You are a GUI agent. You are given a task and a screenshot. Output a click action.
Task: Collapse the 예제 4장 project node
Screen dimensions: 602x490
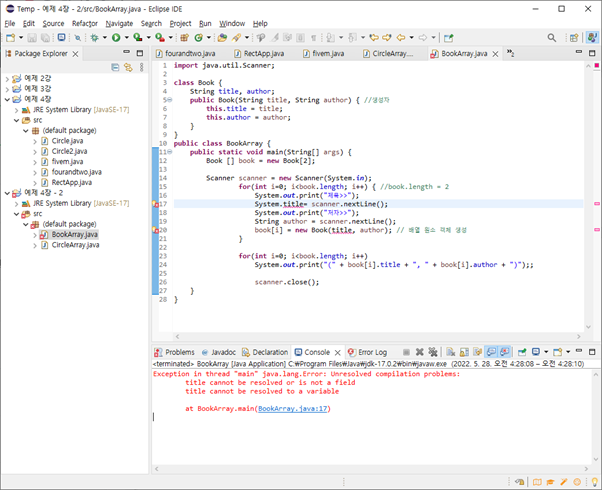tap(7, 99)
